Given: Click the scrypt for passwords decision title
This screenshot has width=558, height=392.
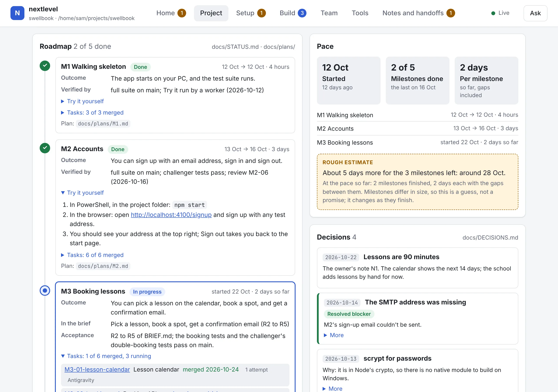Looking at the screenshot, I should 397,358.
